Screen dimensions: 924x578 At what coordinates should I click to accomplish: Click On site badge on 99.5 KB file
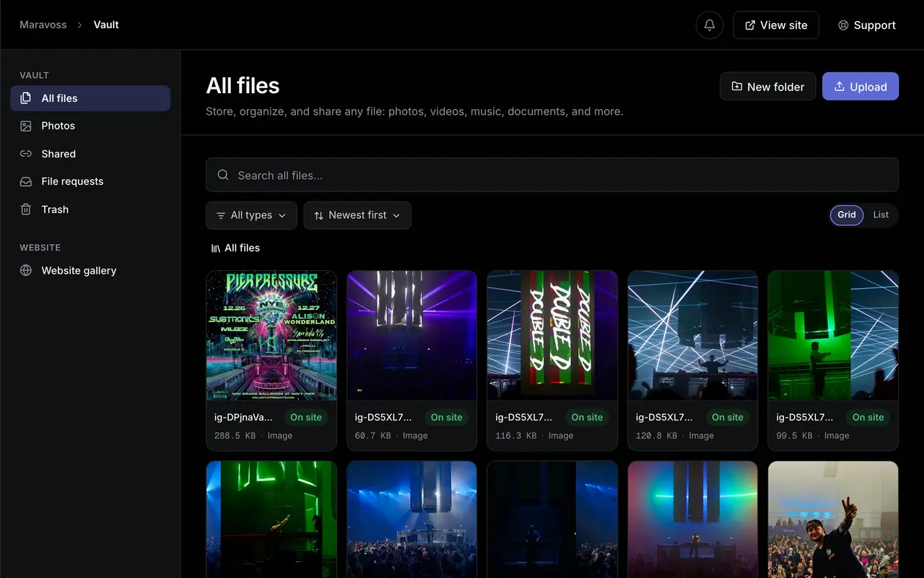tap(868, 417)
